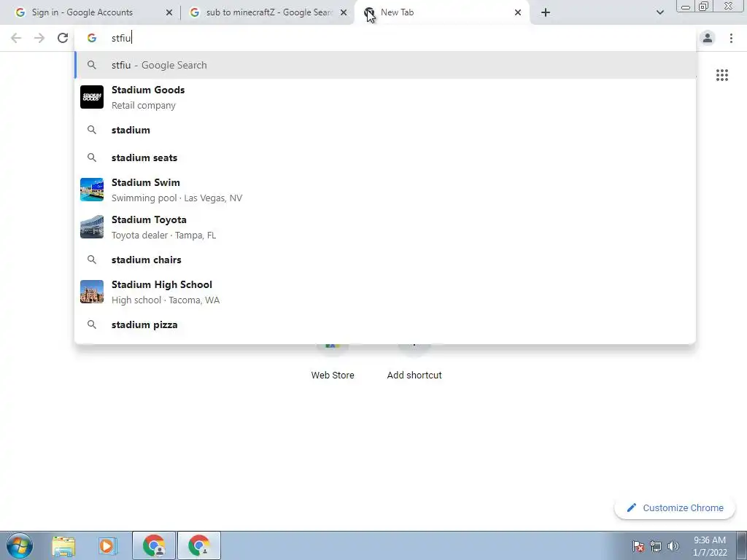Screen dimensions: 747x560
Task: Open the volume speaker tray icon
Action: (x=673, y=546)
